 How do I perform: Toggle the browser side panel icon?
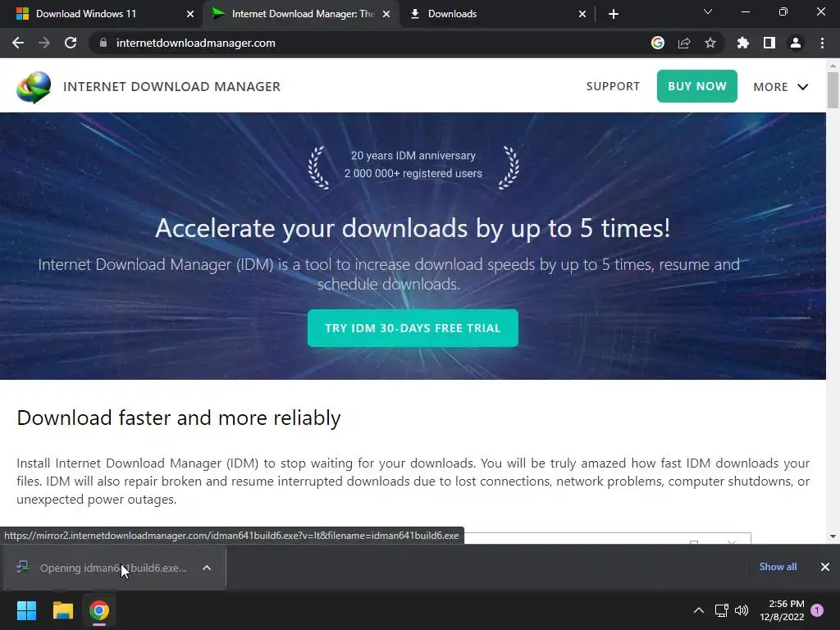click(769, 43)
